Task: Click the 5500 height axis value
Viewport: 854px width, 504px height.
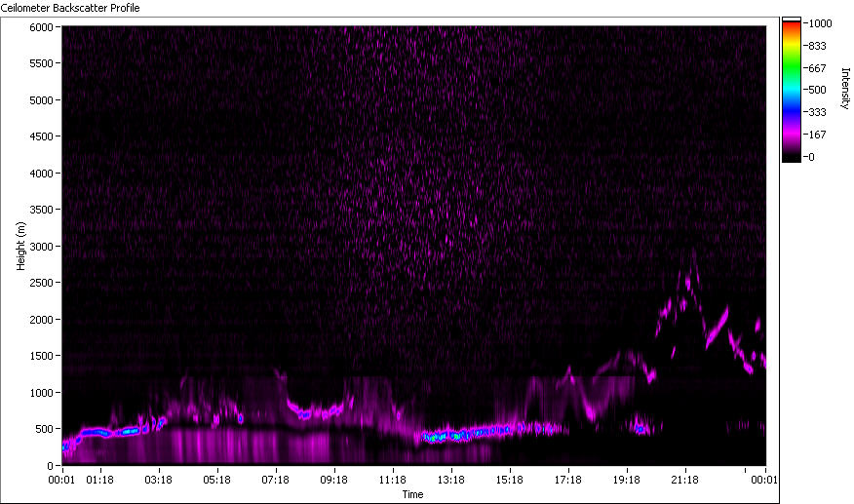Action: pos(41,63)
